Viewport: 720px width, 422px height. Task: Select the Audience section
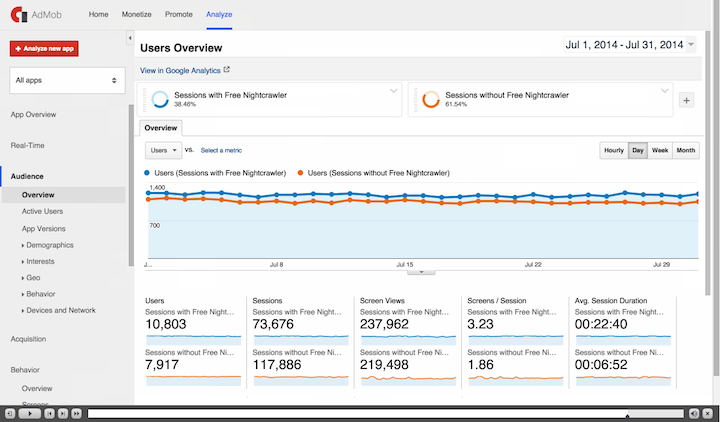(x=27, y=176)
